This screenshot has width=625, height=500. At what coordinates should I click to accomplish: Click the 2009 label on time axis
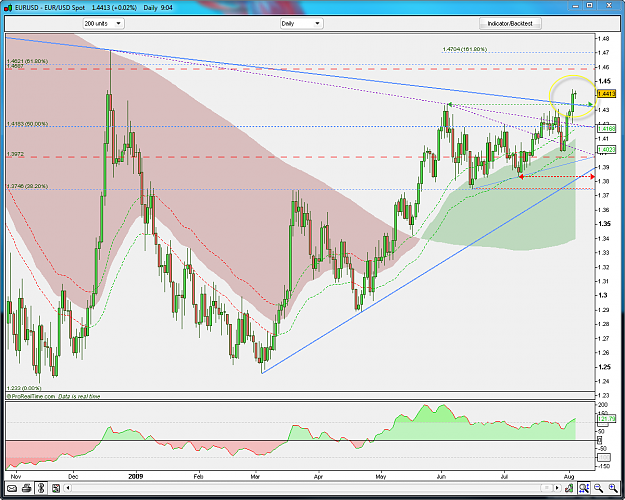136,476
